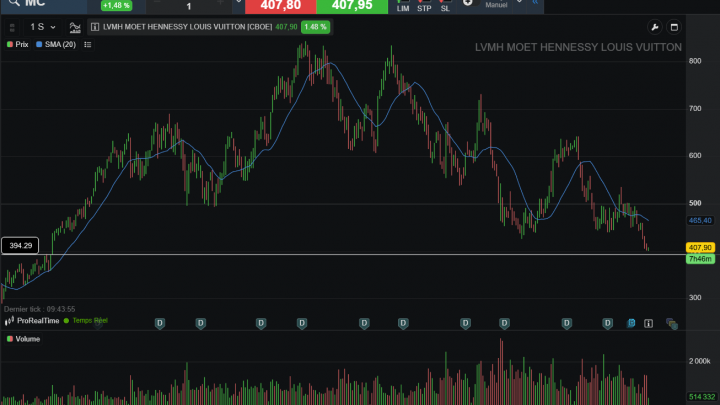Click the green 7h46m countdown tag

[700, 259]
